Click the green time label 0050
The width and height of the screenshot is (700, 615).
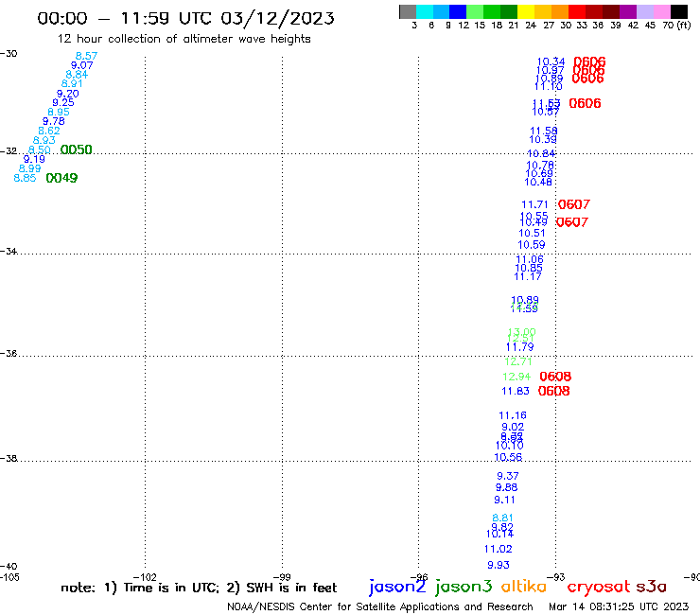point(76,149)
